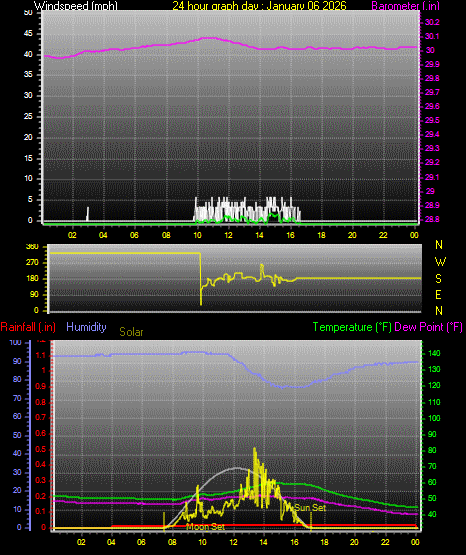Click the Temperature (°F) legend label
Viewport: 466px width, 555px height.
click(x=352, y=327)
